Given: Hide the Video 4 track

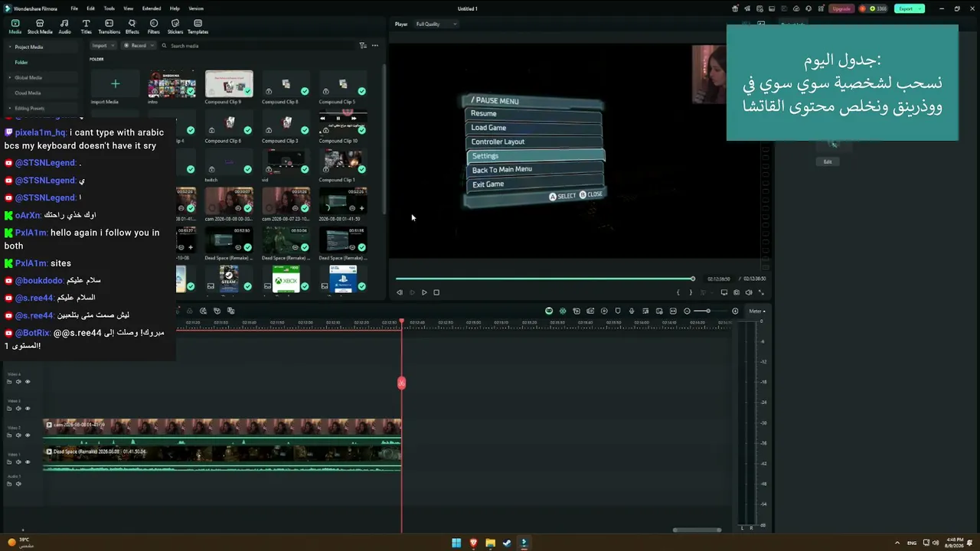Looking at the screenshot, I should (28, 382).
